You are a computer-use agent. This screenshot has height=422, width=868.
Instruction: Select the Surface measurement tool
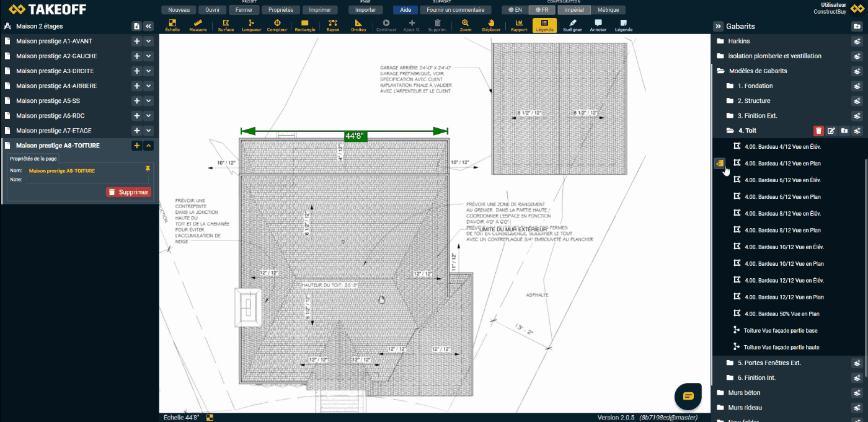tap(226, 25)
